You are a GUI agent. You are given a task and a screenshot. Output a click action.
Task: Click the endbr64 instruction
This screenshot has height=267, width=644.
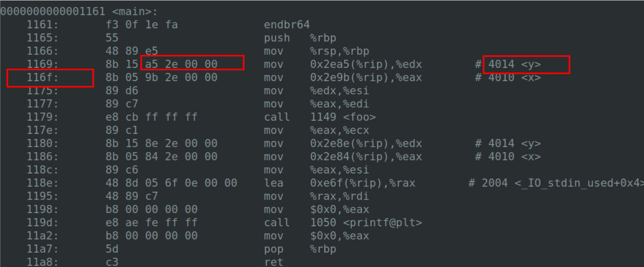tap(287, 25)
